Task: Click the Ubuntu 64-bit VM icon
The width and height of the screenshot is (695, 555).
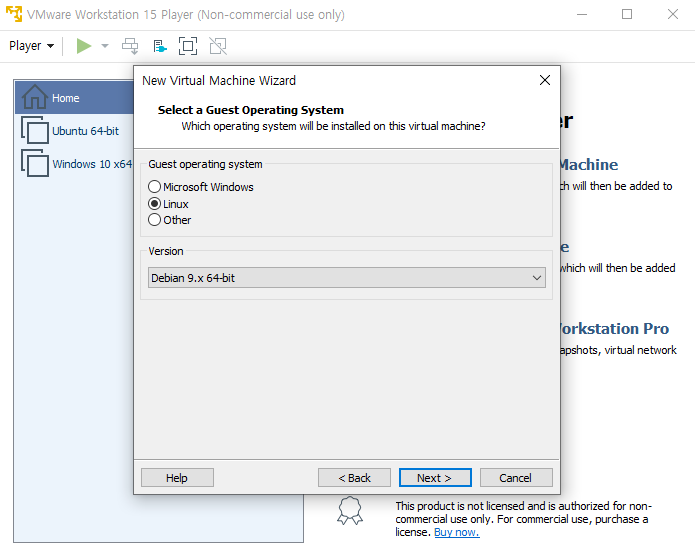Action: (35, 130)
